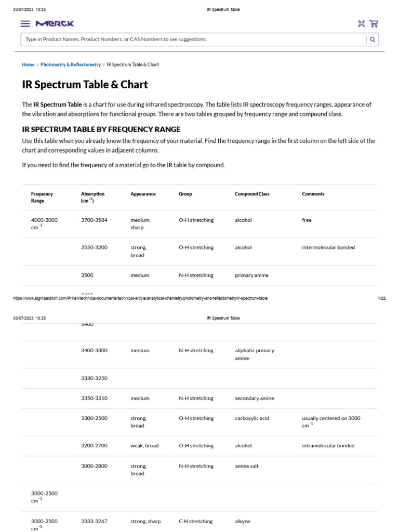The image size is (399, 532).
Task: Click the Appearance column header
Action: pos(143,194)
